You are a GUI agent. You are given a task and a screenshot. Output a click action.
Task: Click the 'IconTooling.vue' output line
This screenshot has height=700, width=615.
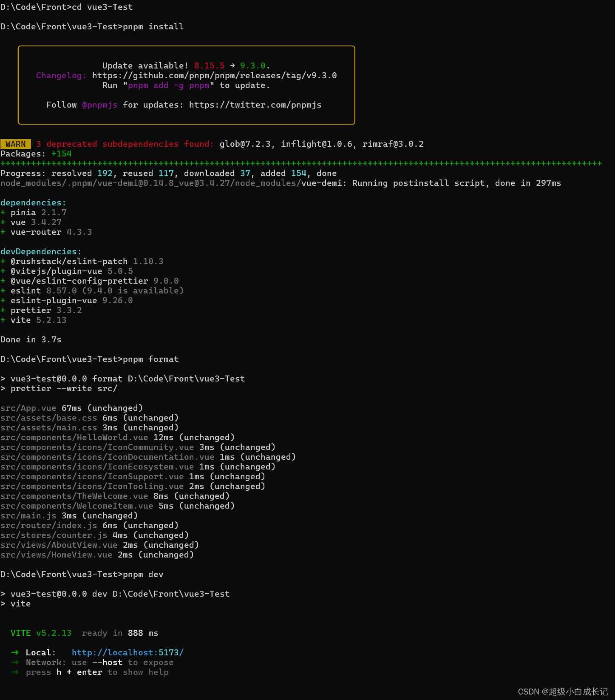(x=133, y=486)
